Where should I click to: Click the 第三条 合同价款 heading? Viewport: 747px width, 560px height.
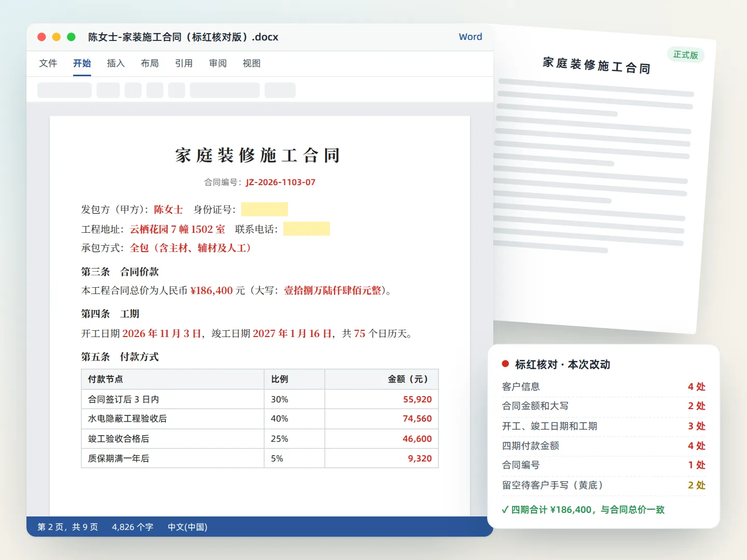coord(120,272)
